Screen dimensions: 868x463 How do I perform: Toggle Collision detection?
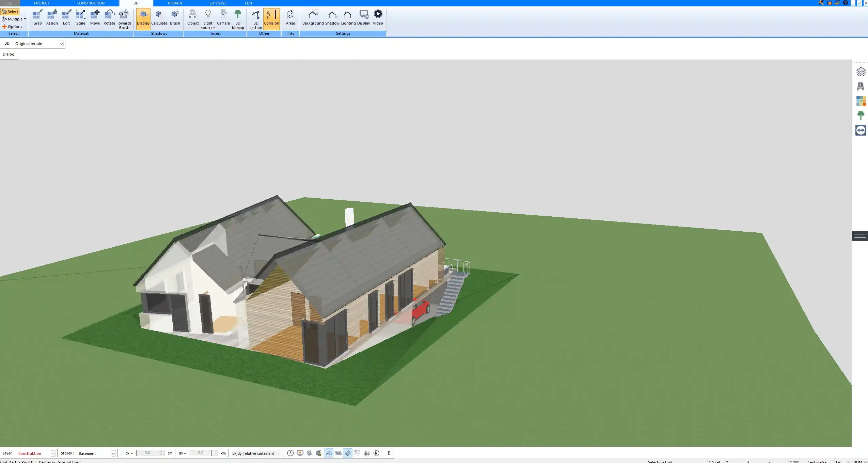tap(271, 19)
